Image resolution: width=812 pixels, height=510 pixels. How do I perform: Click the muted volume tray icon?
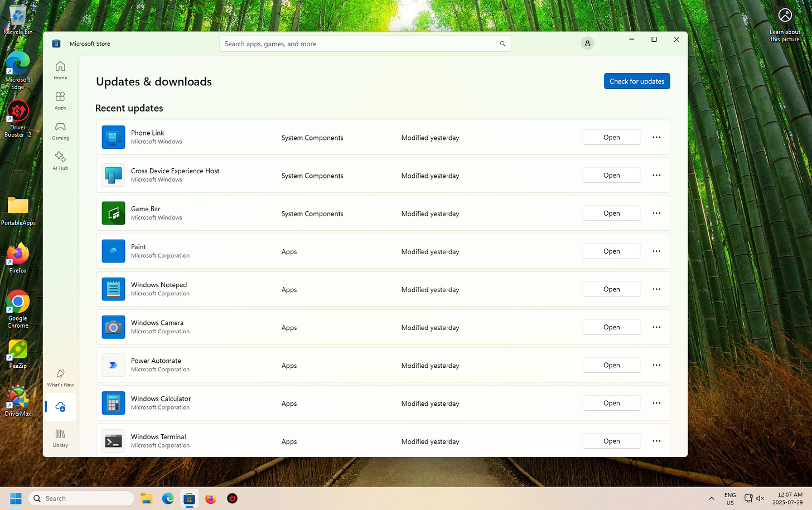coord(760,498)
